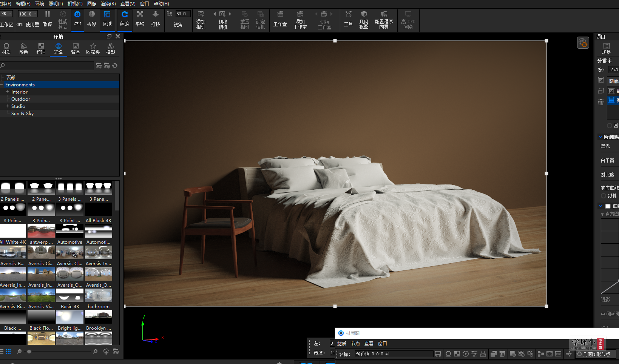The image size is (619, 364).
Task: Refresh the library folder list
Action: (x=115, y=66)
